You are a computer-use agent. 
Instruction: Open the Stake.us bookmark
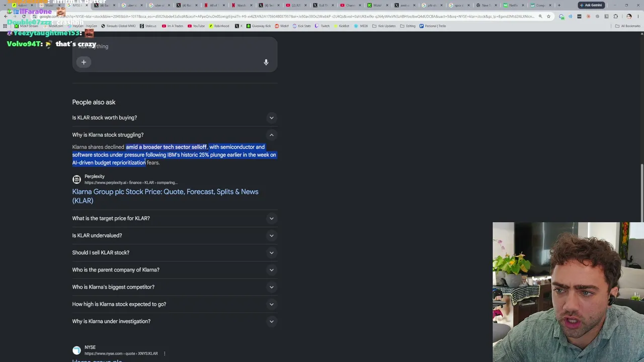pos(148,26)
